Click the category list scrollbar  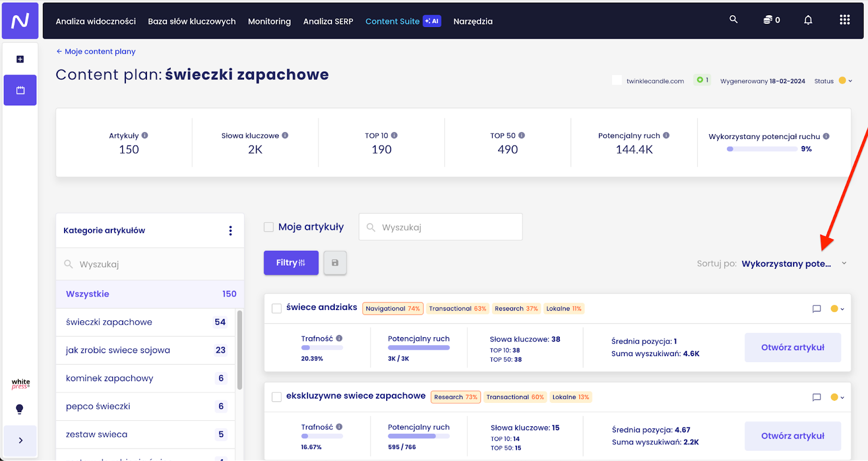coord(240,350)
